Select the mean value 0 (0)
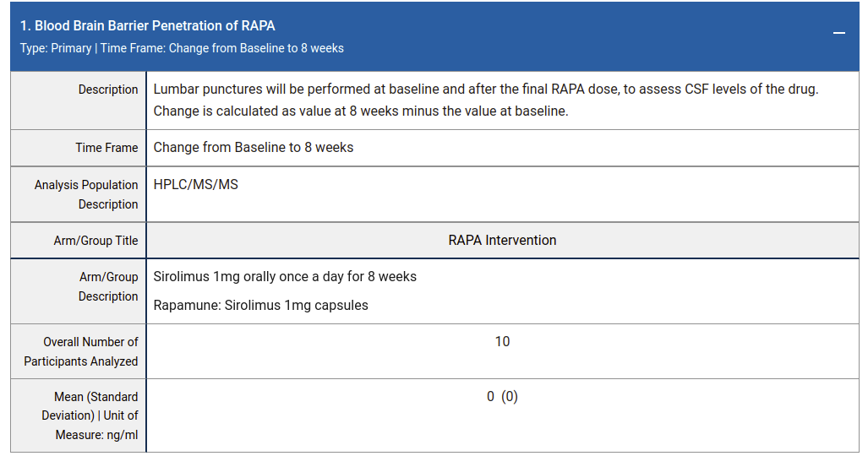The height and width of the screenshot is (456, 868). pos(502,397)
